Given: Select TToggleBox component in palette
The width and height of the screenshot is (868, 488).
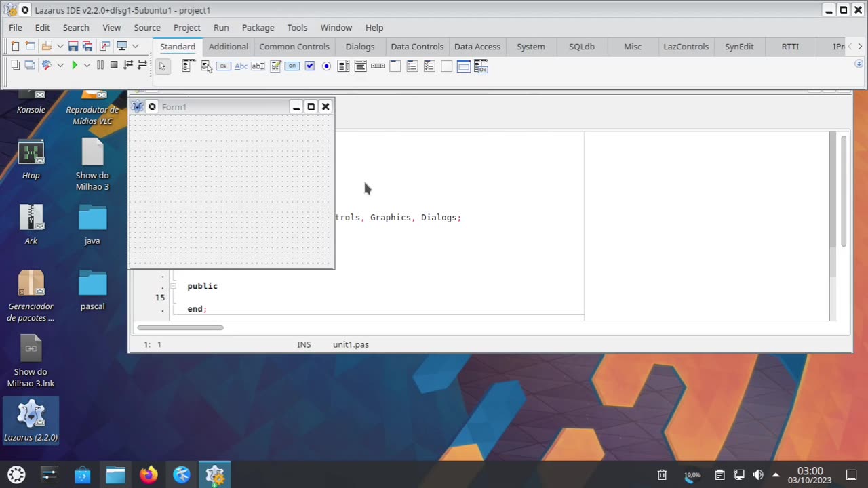Looking at the screenshot, I should 292,66.
